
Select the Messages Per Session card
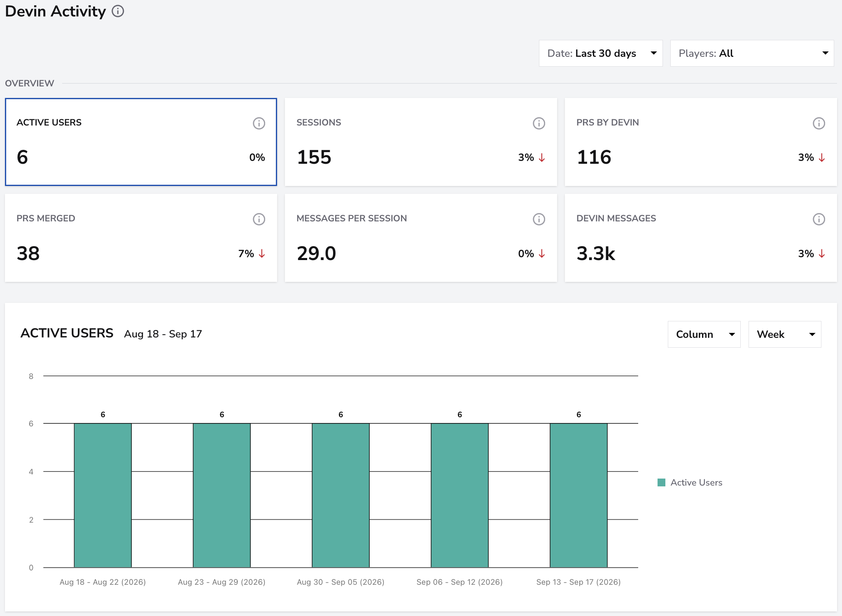point(421,238)
